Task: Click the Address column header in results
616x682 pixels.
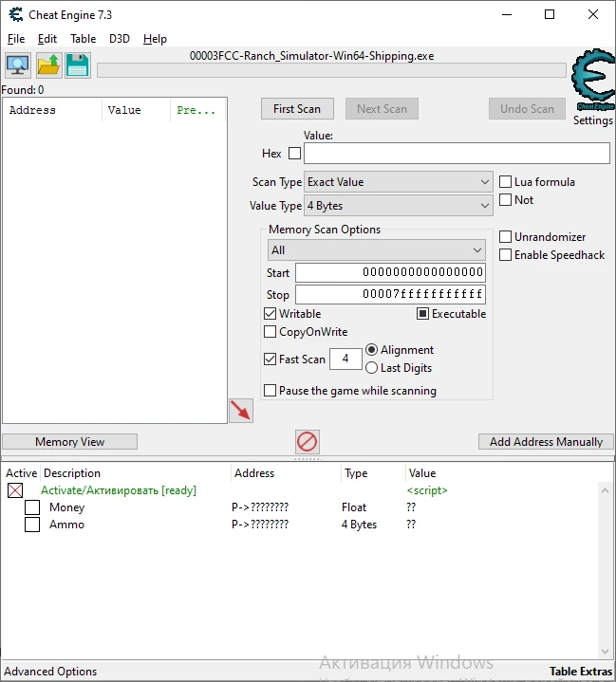Action: pyautogui.click(x=52, y=110)
